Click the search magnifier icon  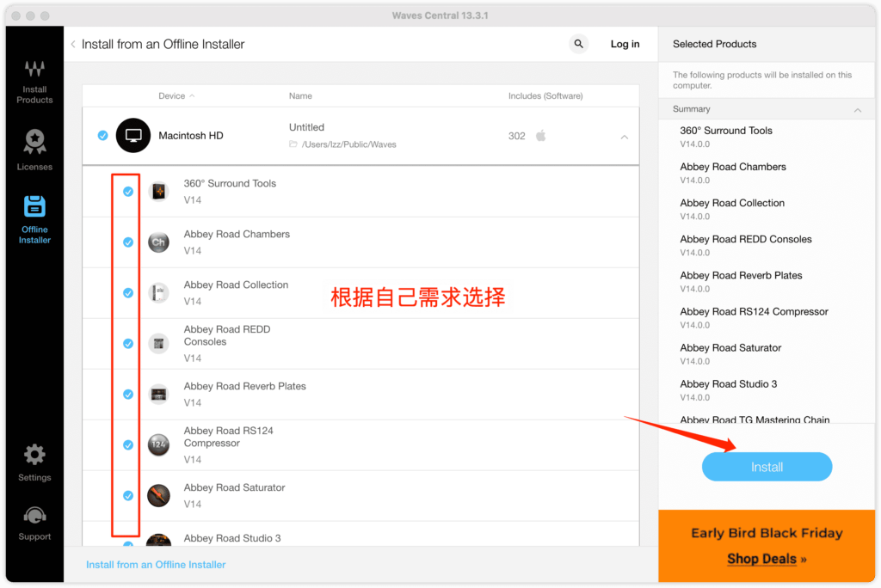pos(578,44)
